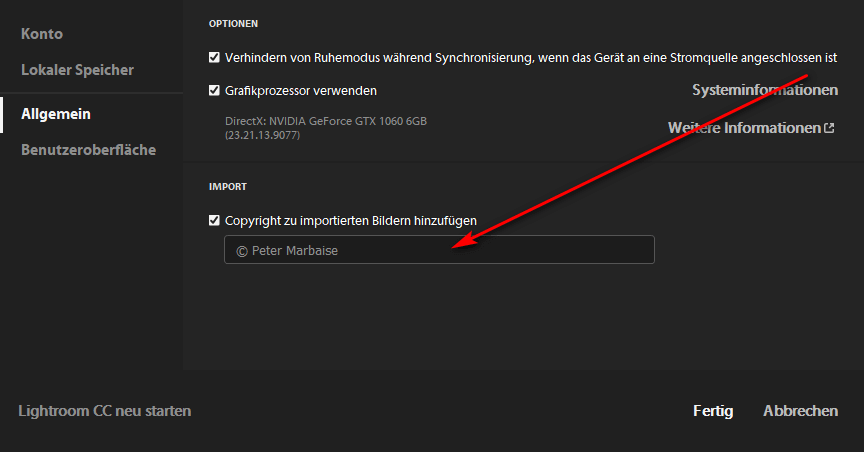The height and width of the screenshot is (452, 864).
Task: Uncheck Copyright zu importierten Bildern hinzufügen
Action: 214,220
